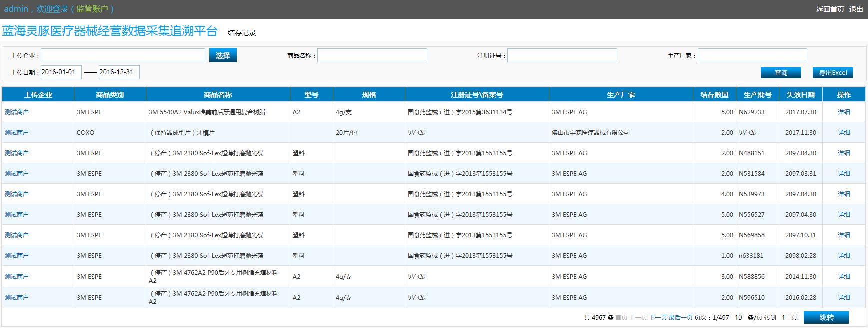Viewport: 868px width, 328px height.
Task: Click the 商品名称 column header
Action: [x=218, y=95]
